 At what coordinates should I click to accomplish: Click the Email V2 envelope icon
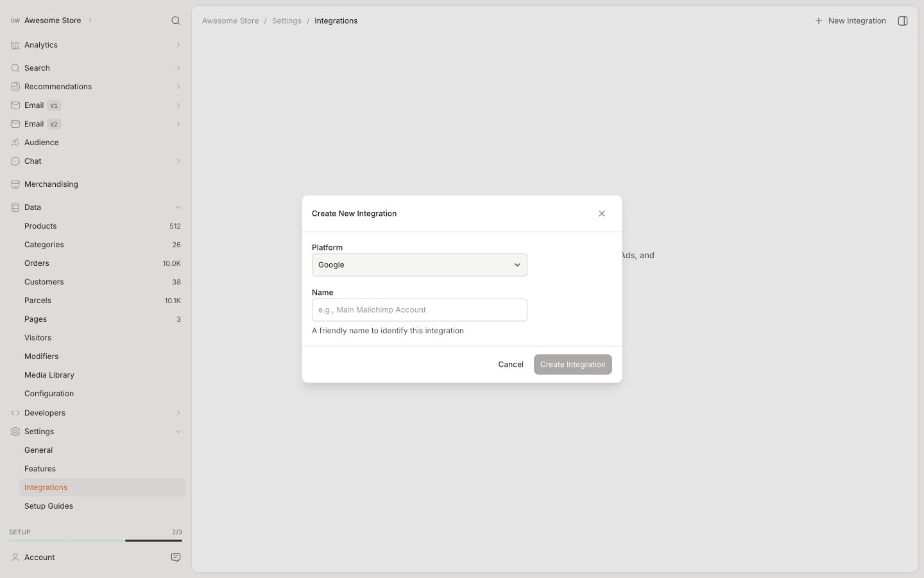(x=15, y=124)
